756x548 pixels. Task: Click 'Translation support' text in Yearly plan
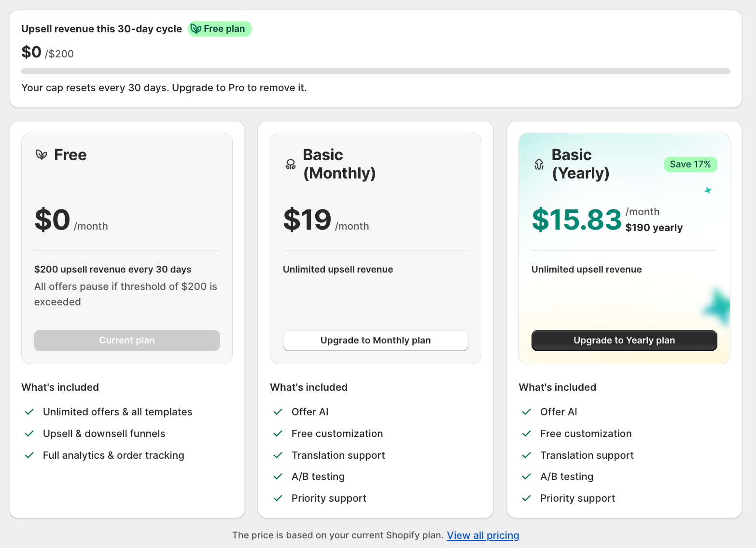(x=587, y=455)
